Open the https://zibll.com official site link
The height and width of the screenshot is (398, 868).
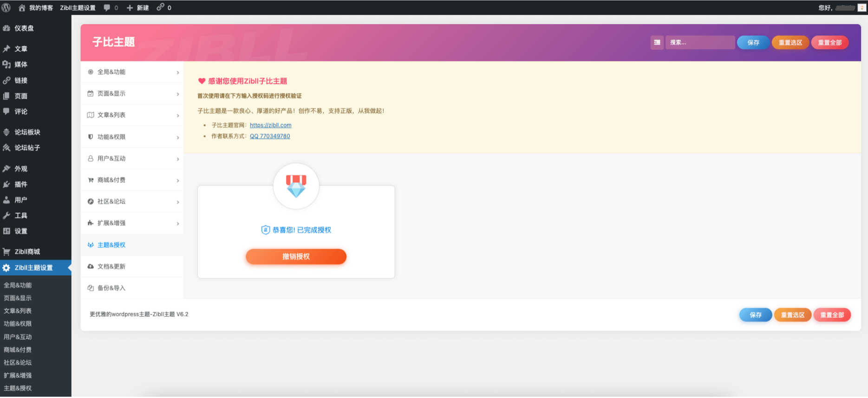[270, 125]
